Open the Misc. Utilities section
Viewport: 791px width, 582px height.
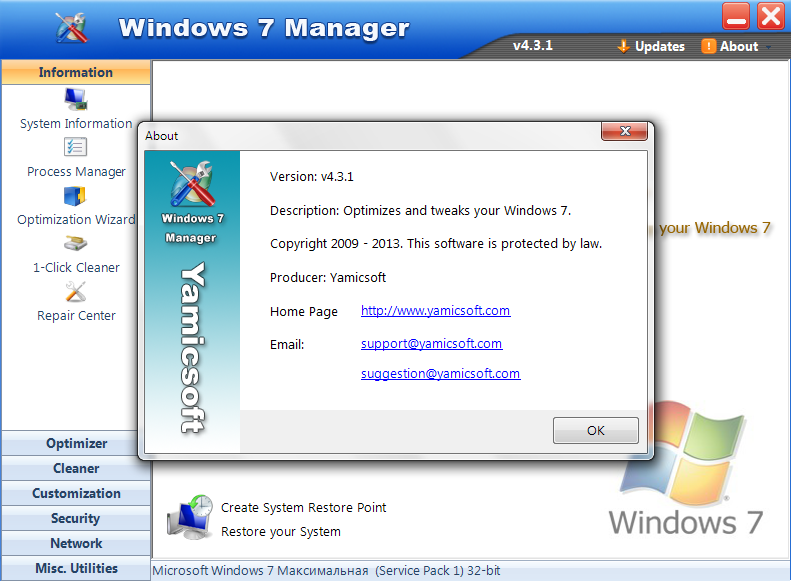[76, 568]
